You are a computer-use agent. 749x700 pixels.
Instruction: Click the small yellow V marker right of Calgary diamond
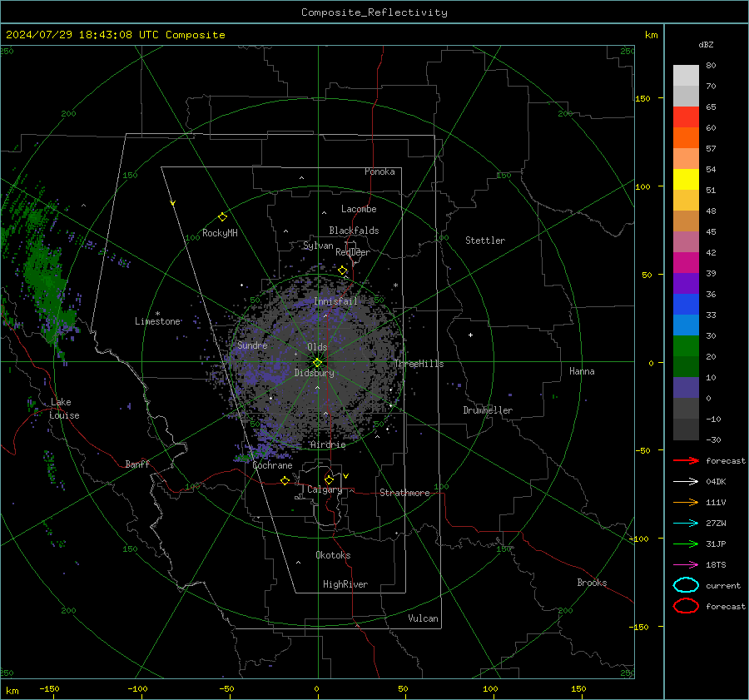pyautogui.click(x=346, y=476)
